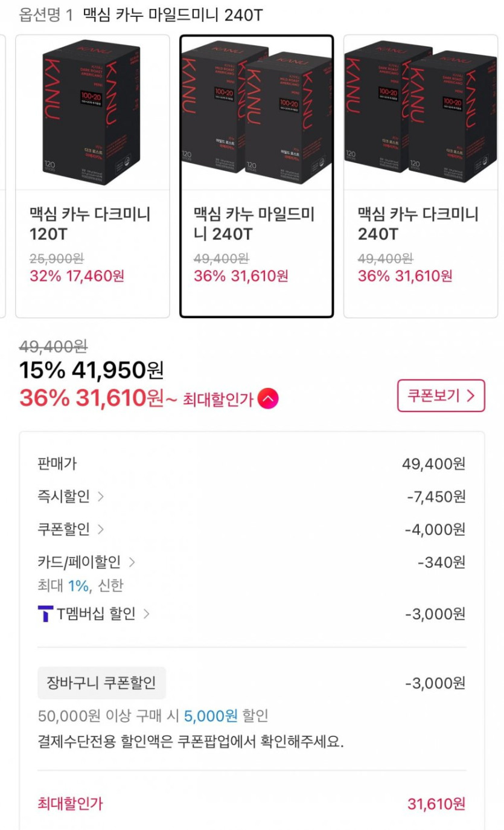Image resolution: width=504 pixels, height=830 pixels.
Task: Expand the 쿠폰할인 details chevron
Action: [x=101, y=529]
